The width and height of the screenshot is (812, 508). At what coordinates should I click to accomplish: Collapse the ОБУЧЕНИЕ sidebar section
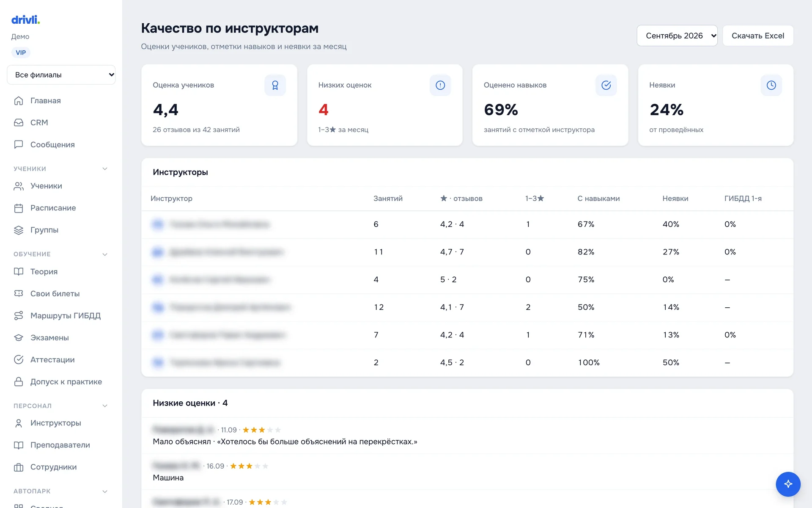click(x=105, y=254)
